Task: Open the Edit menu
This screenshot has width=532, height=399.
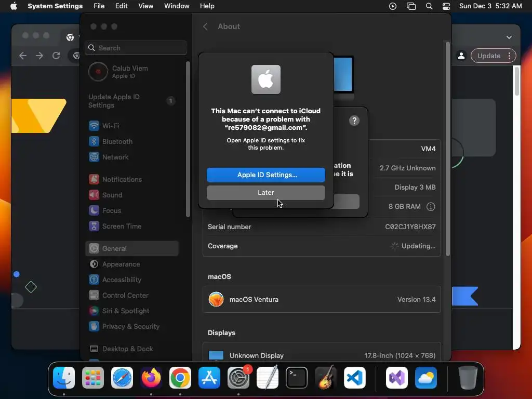Action: pos(121,6)
